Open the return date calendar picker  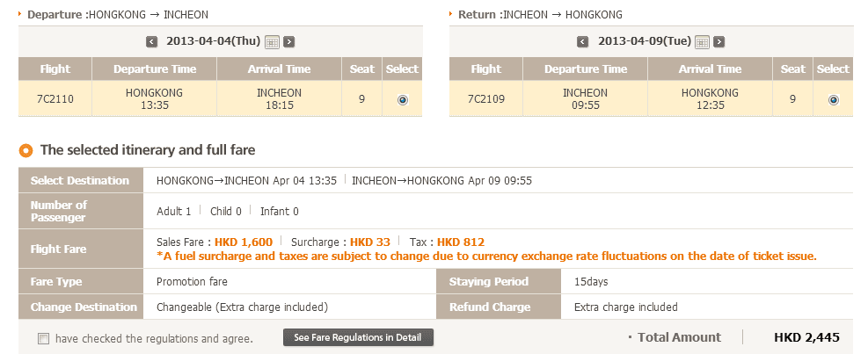[702, 41]
